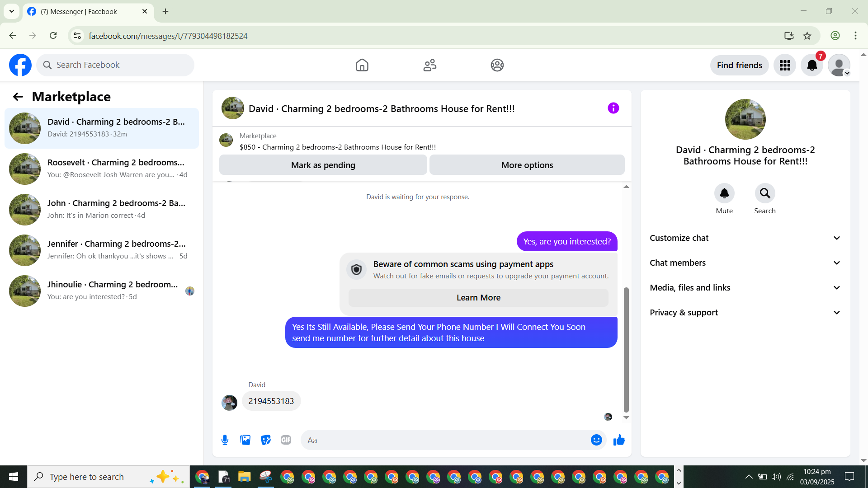Go back from Marketplace chats using arrow
Viewport: 868px width, 488px height.
pyautogui.click(x=18, y=97)
